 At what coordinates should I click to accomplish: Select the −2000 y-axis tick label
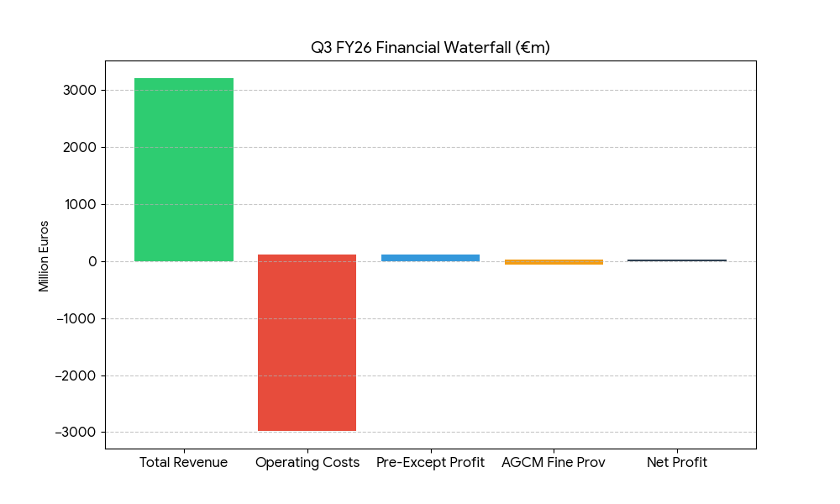click(x=76, y=375)
